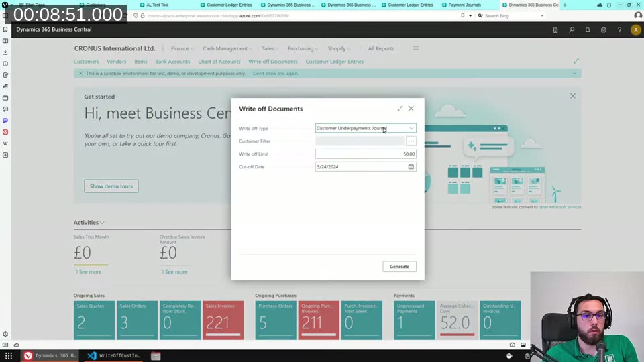Screen dimensions: 644x362
Task: Click the Cut-off Date field
Action: tap(366, 167)
